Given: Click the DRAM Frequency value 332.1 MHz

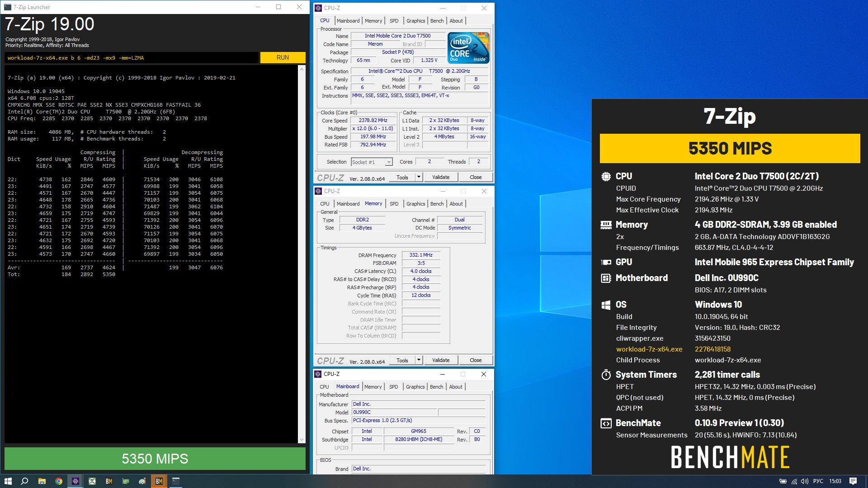Looking at the screenshot, I should pyautogui.click(x=421, y=255).
